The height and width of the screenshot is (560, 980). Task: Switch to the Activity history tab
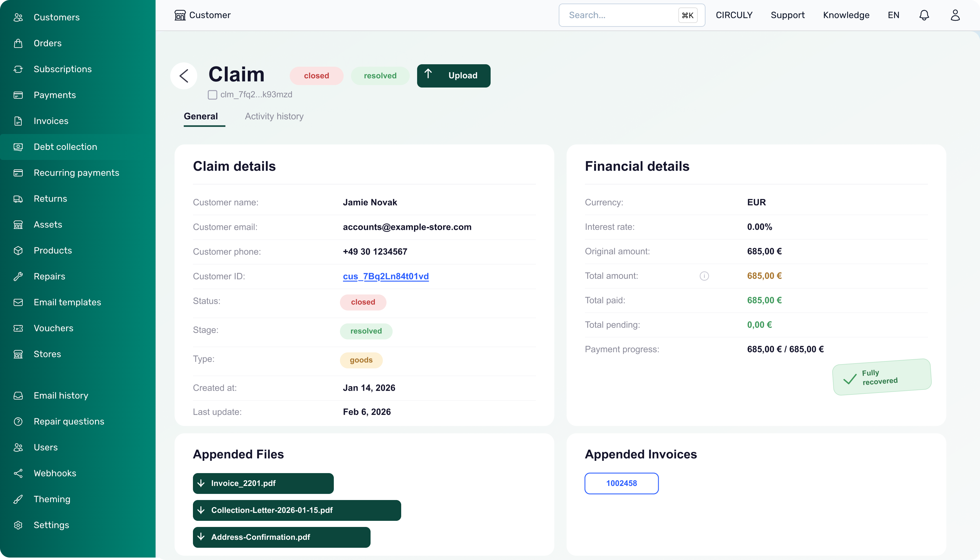[x=274, y=117]
